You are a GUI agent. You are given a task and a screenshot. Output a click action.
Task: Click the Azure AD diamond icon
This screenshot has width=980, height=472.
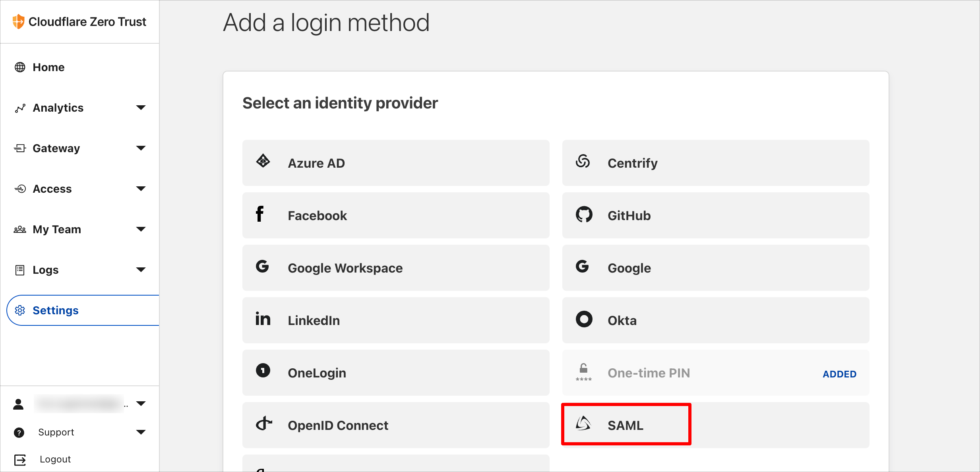coord(263,161)
